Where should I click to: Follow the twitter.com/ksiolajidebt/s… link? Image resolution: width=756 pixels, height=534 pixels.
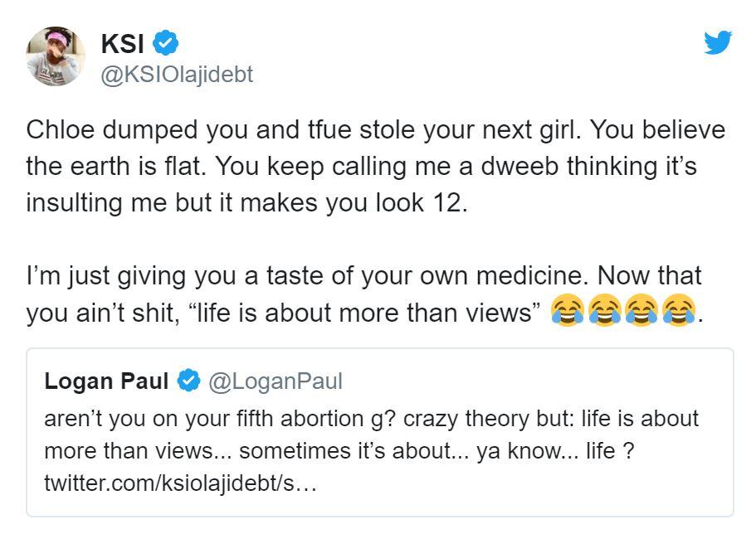[180, 483]
